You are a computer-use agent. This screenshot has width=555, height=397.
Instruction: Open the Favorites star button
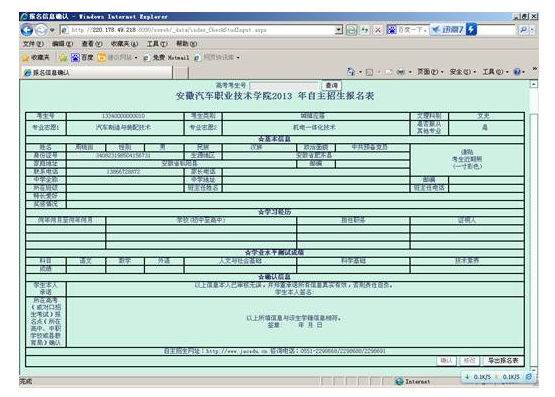(x=35, y=57)
